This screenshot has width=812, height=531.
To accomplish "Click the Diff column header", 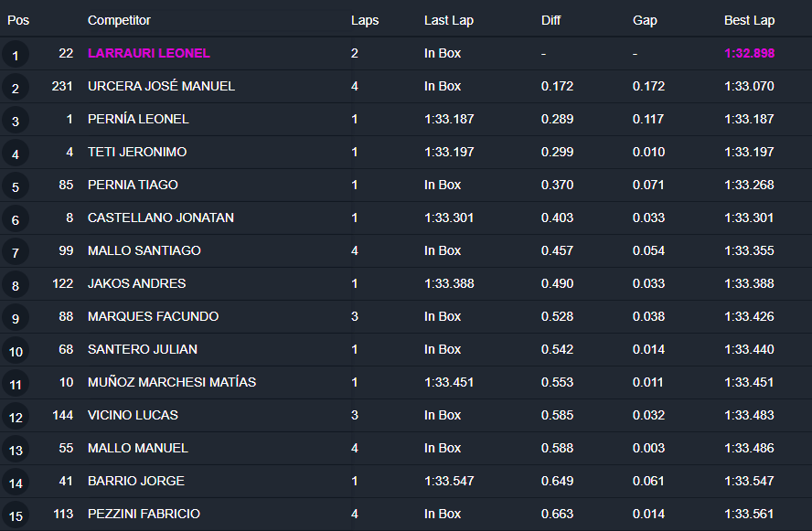I will [x=550, y=20].
